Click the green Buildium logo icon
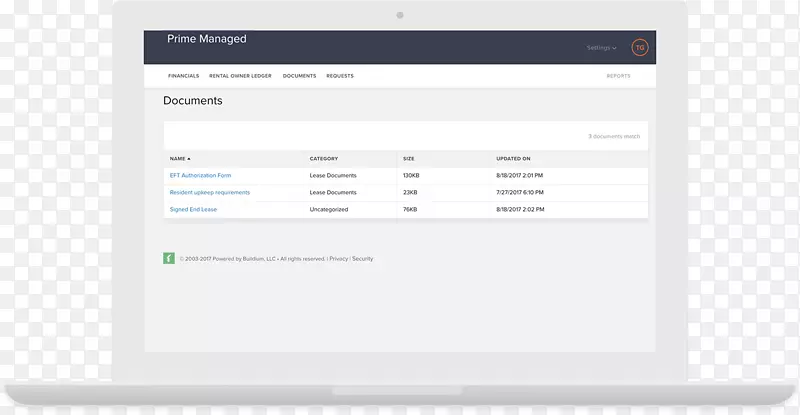The image size is (800, 415). pyautogui.click(x=169, y=258)
